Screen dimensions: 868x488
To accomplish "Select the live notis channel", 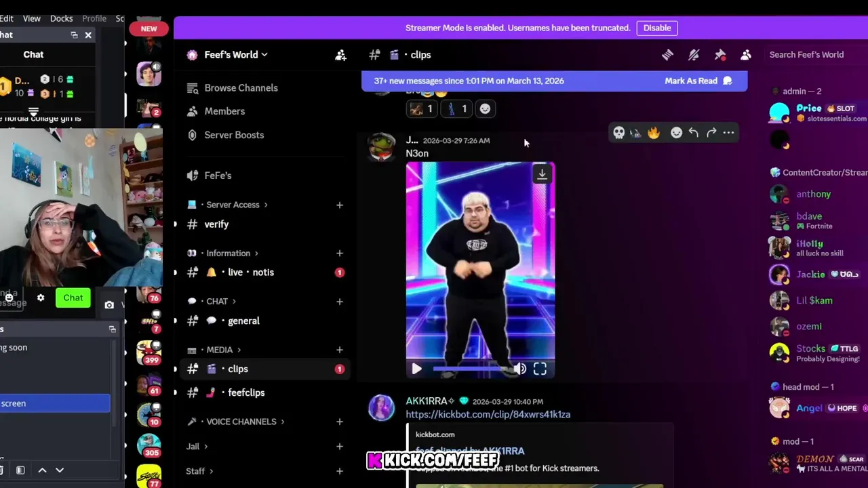I will [266, 272].
